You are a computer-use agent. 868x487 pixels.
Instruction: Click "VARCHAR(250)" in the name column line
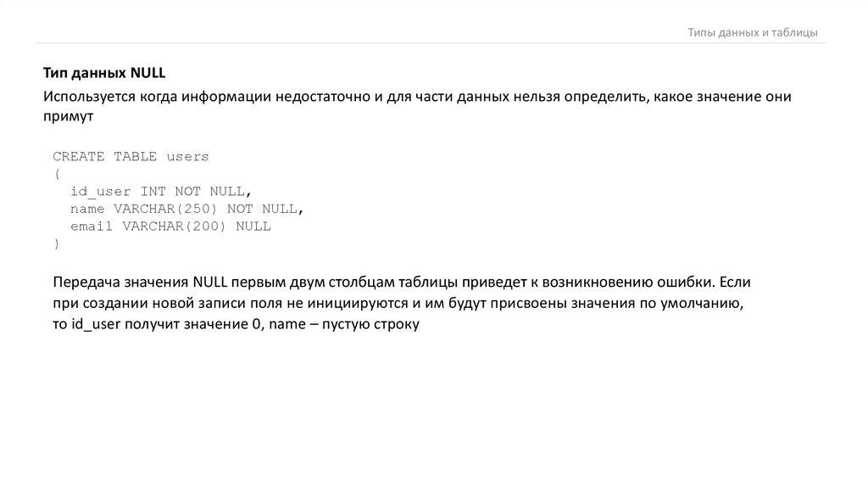(x=166, y=208)
